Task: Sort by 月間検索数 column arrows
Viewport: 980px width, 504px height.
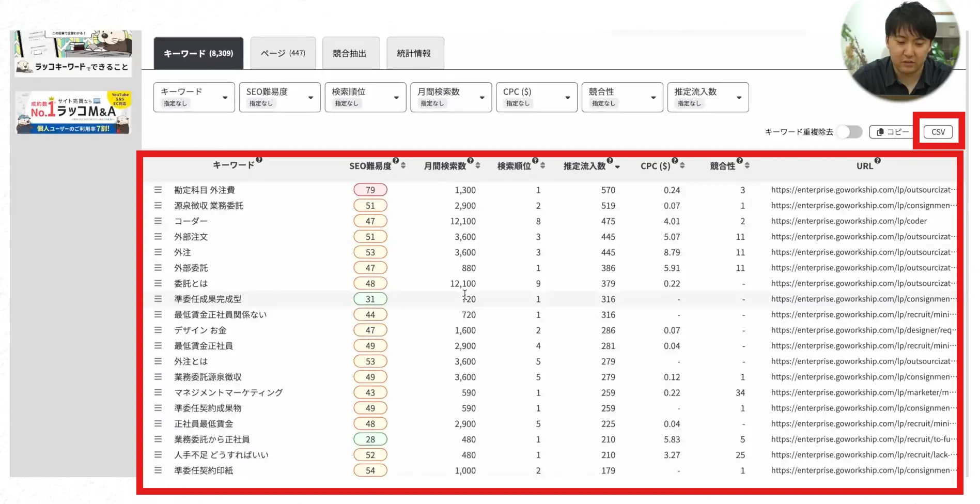Action: pyautogui.click(x=478, y=166)
